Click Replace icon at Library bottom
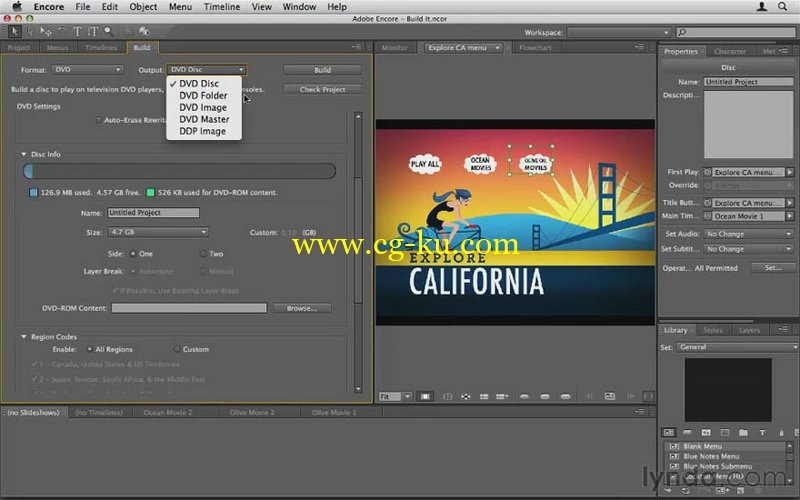Screen dimensions: 800x500 (x=686, y=491)
